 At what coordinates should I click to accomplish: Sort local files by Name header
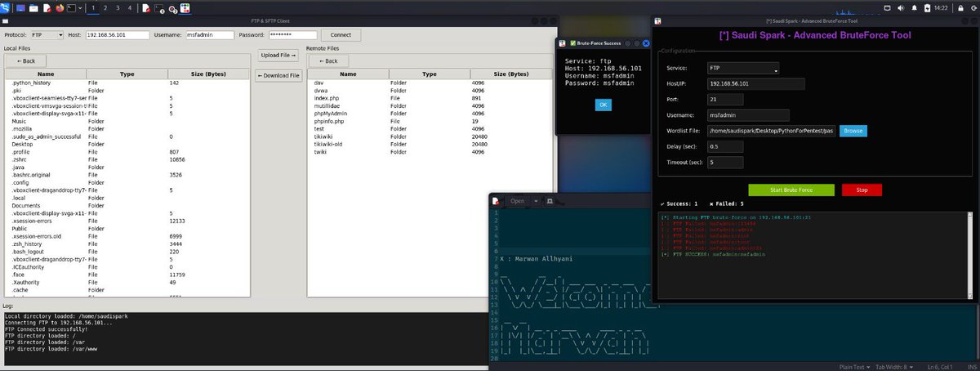click(46, 74)
